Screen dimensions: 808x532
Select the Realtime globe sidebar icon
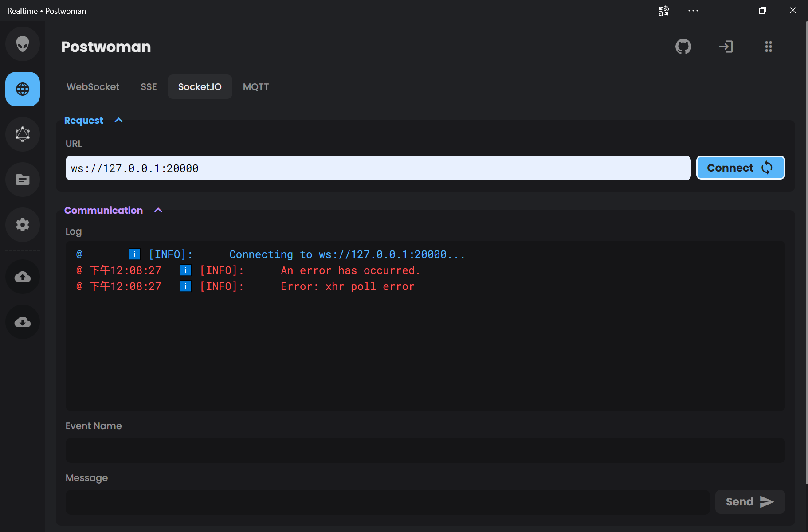[x=23, y=89]
